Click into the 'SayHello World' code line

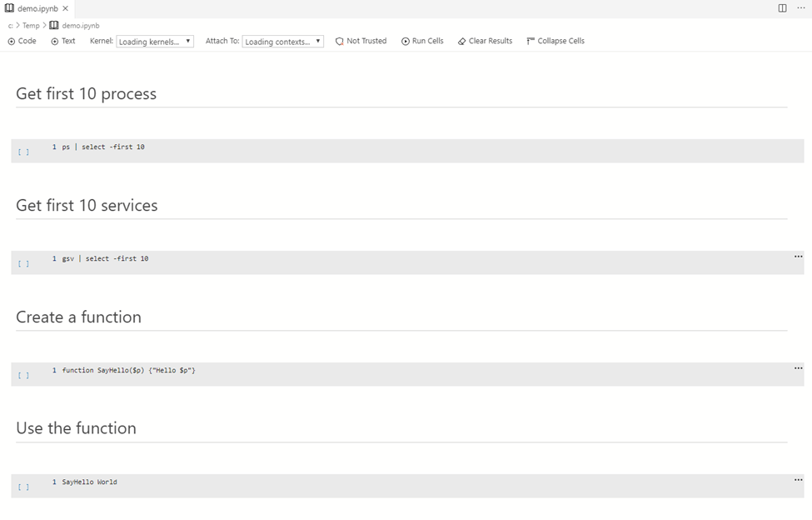pyautogui.click(x=90, y=482)
